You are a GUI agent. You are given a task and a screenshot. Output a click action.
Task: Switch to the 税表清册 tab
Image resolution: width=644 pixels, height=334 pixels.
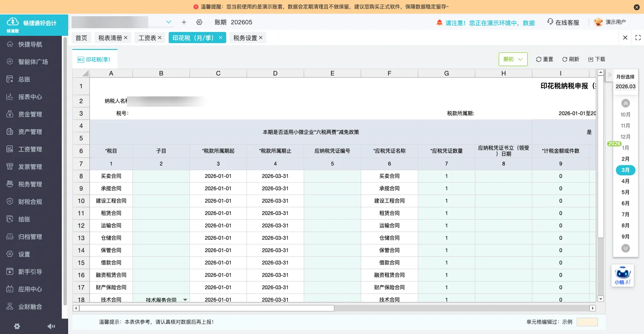pyautogui.click(x=110, y=38)
